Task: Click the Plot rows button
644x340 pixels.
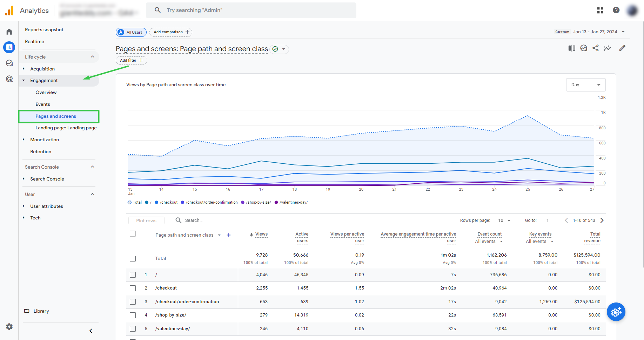Action: 146,220
